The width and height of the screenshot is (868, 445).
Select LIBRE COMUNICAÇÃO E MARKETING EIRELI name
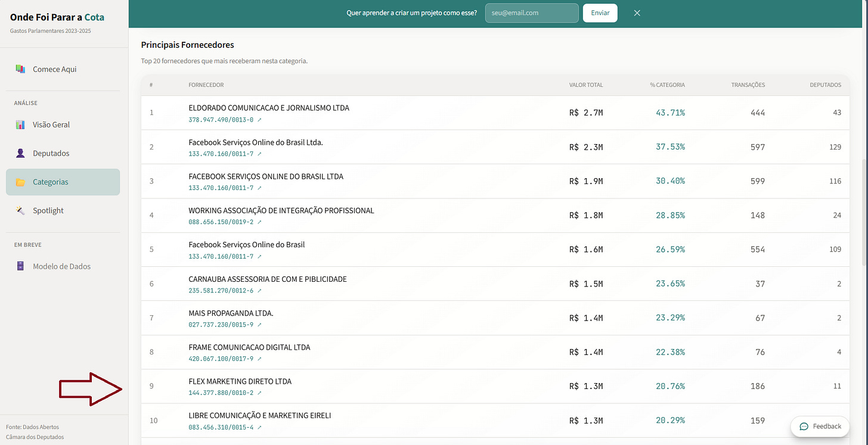[x=259, y=415]
